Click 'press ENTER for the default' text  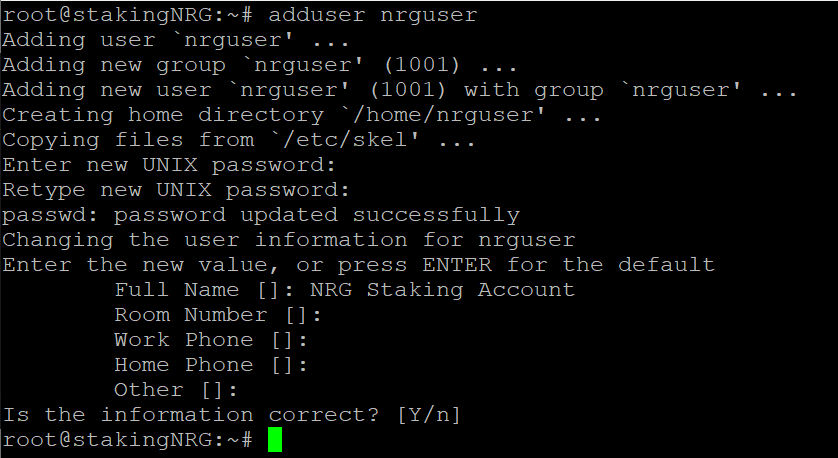pyautogui.click(x=527, y=265)
